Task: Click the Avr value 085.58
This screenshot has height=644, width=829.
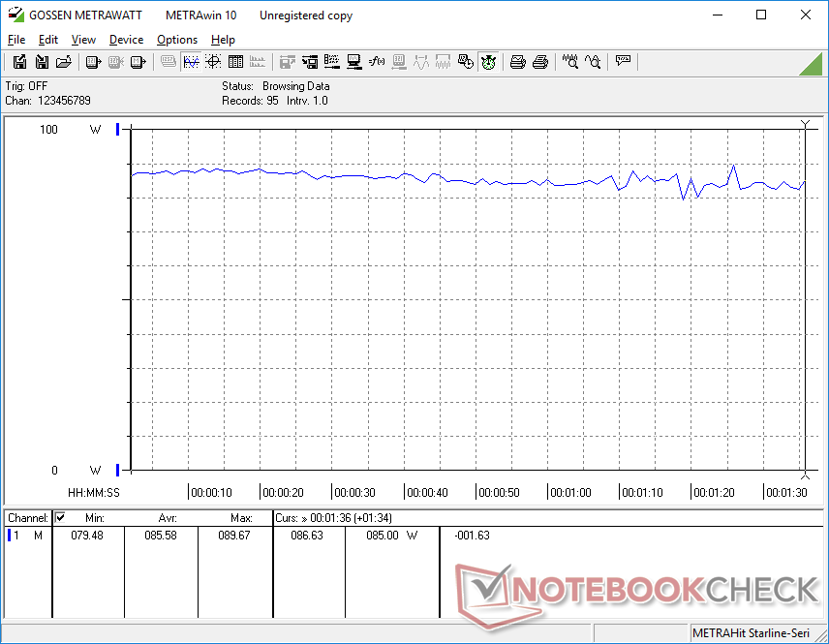Action: 161,536
